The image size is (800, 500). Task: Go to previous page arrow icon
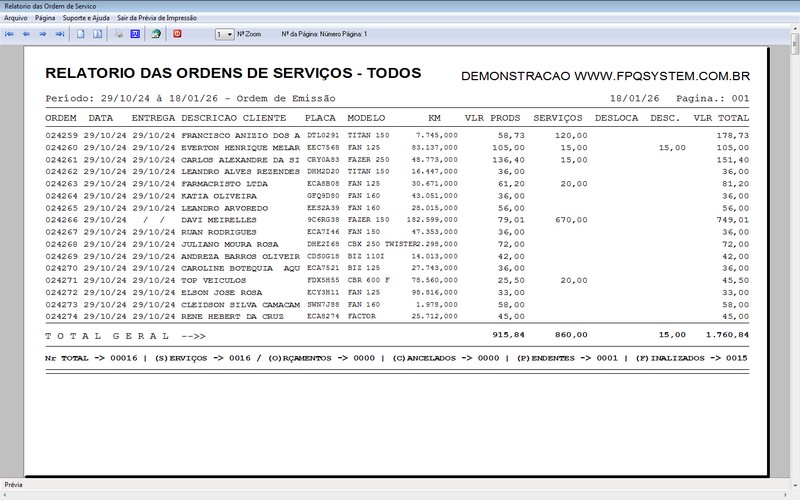[x=26, y=34]
